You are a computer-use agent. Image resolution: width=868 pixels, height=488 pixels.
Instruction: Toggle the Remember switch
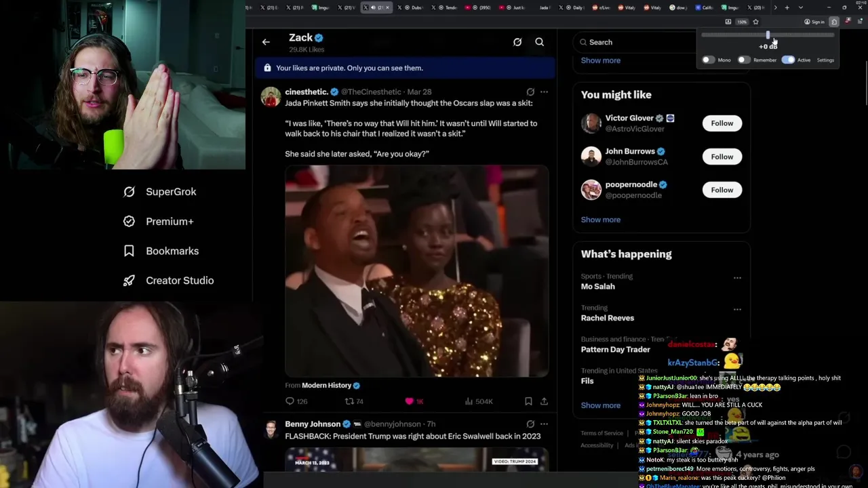pos(744,60)
